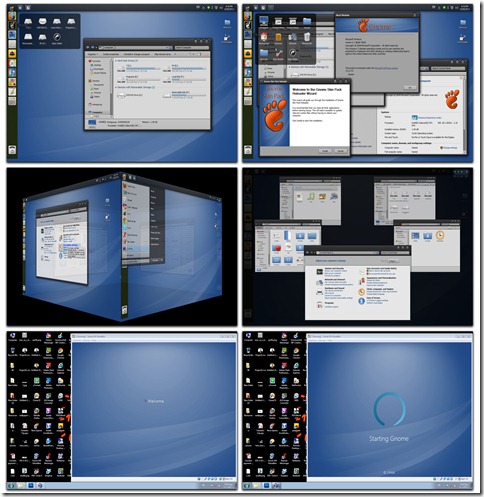The height and width of the screenshot is (497, 484).
Task: Open the Organize dropdown in Computer window
Action: 92,54
